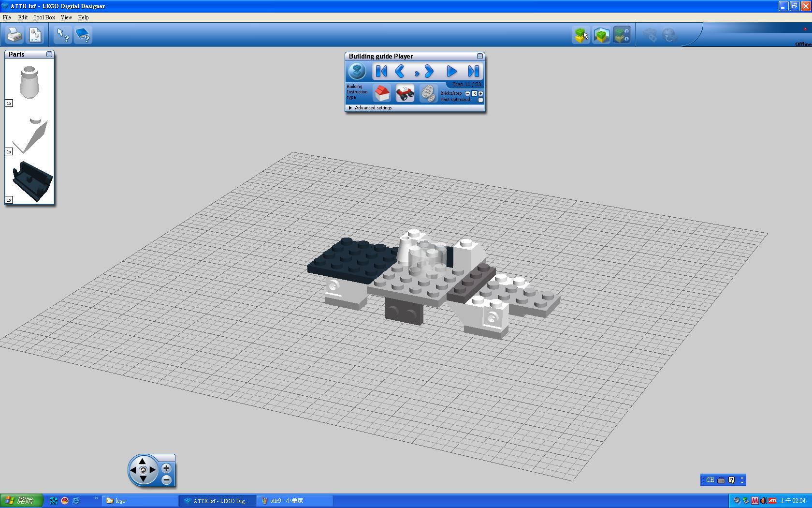Enable Print optimized option
Image resolution: width=812 pixels, height=508 pixels.
click(480, 100)
